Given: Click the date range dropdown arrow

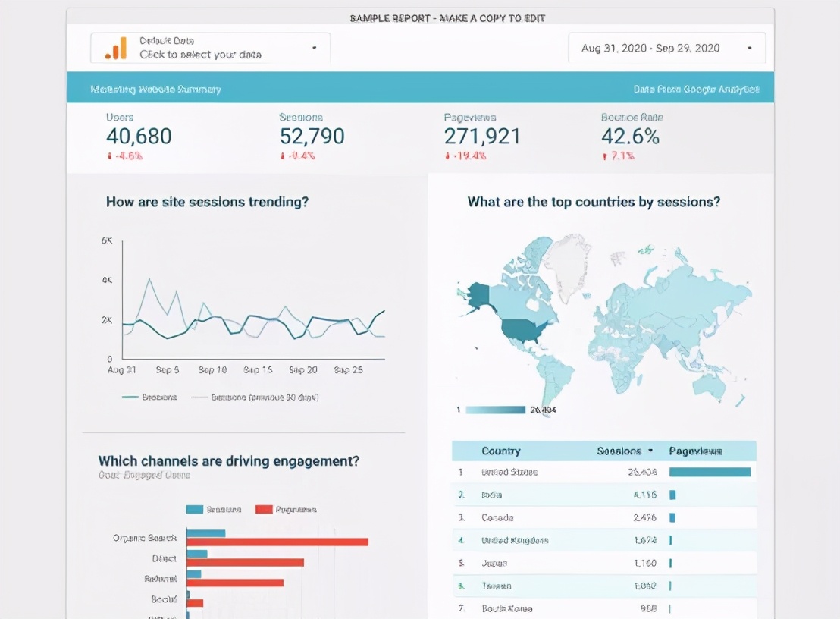Looking at the screenshot, I should tap(750, 49).
